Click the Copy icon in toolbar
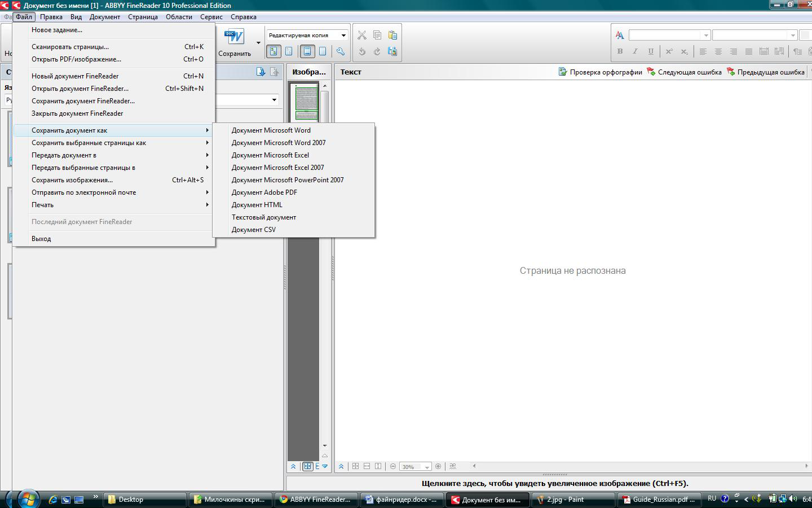This screenshot has height=508, width=812. tap(377, 35)
